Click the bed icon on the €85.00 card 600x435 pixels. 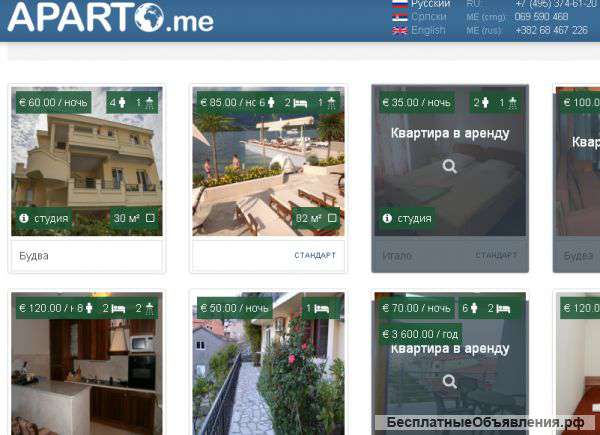click(x=301, y=103)
